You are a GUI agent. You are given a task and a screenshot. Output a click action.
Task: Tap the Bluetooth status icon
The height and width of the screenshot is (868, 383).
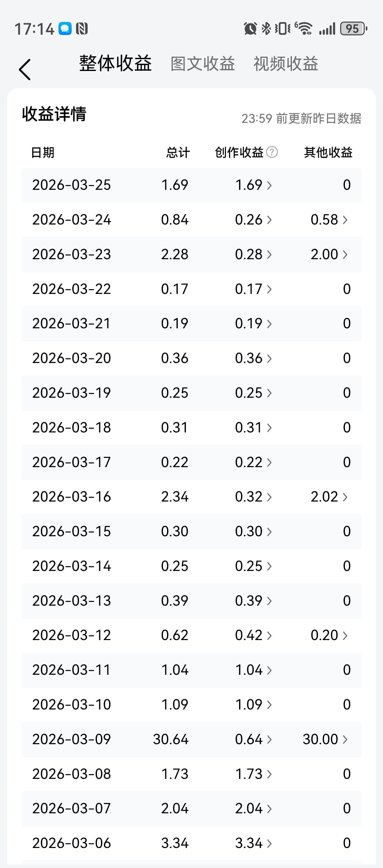[x=266, y=29]
